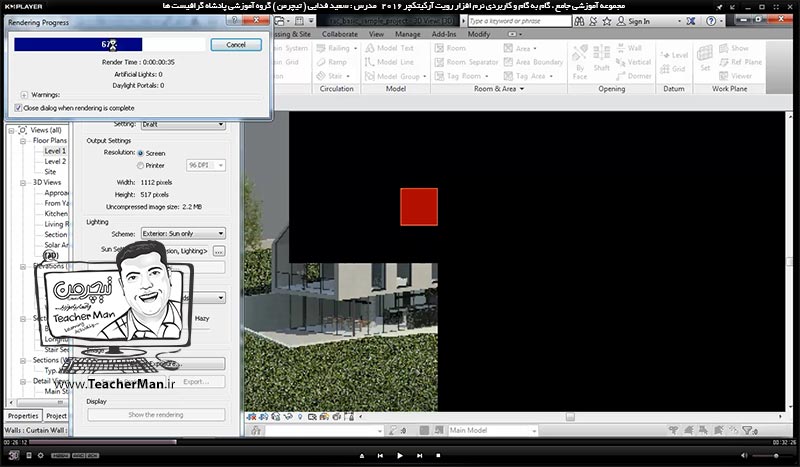This screenshot has height=467, width=800.
Task: Expand the Room & Area panel dropdown
Action: [x=522, y=89]
